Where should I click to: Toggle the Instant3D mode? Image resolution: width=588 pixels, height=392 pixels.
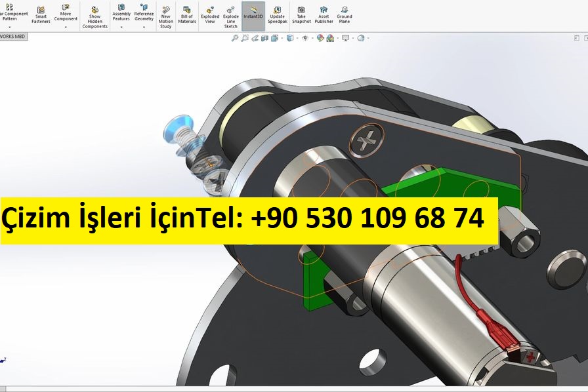click(x=253, y=13)
